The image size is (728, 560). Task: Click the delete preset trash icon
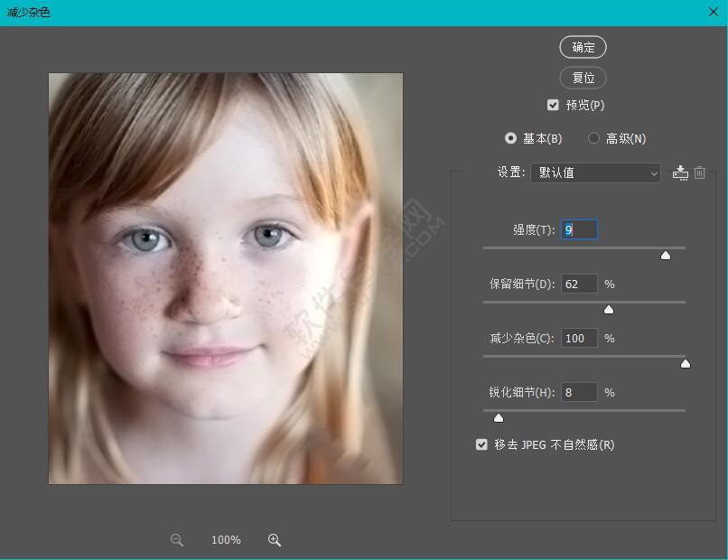(699, 173)
